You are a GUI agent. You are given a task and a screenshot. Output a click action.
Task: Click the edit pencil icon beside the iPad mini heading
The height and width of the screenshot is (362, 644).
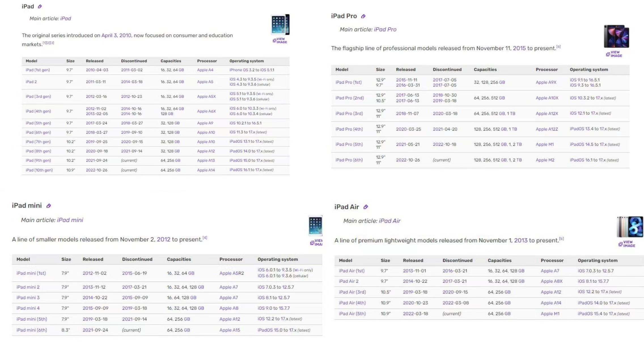tap(48, 206)
